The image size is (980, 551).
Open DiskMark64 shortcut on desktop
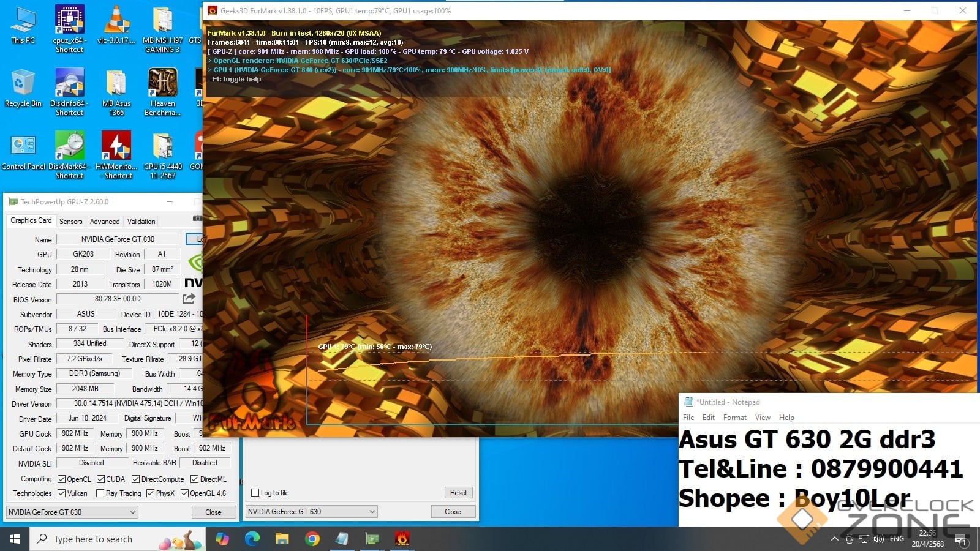(69, 154)
